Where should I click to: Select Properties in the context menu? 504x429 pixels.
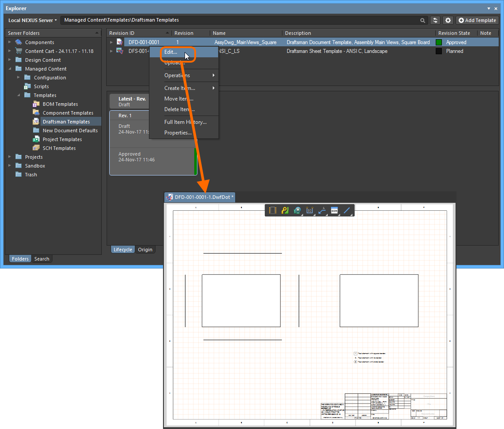[178, 133]
